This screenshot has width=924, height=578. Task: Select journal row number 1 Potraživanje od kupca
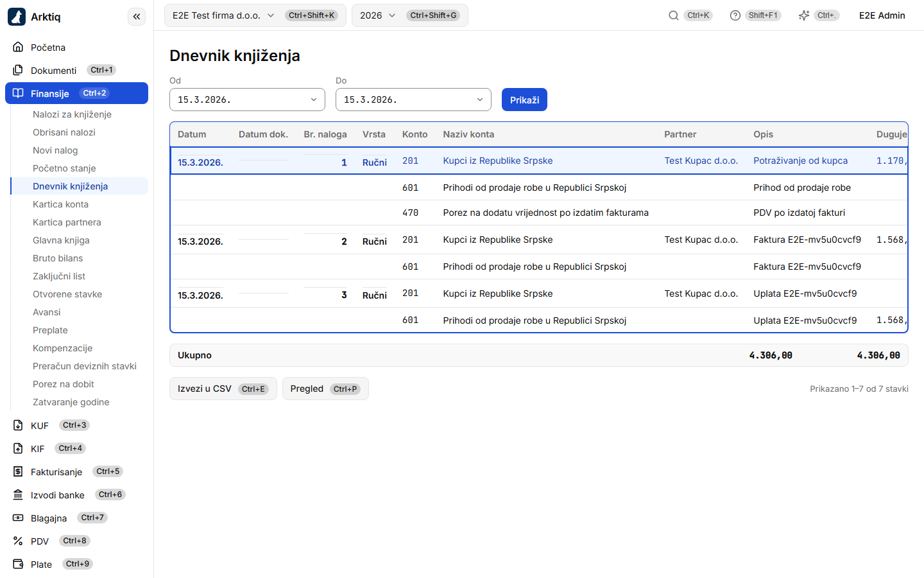point(539,161)
